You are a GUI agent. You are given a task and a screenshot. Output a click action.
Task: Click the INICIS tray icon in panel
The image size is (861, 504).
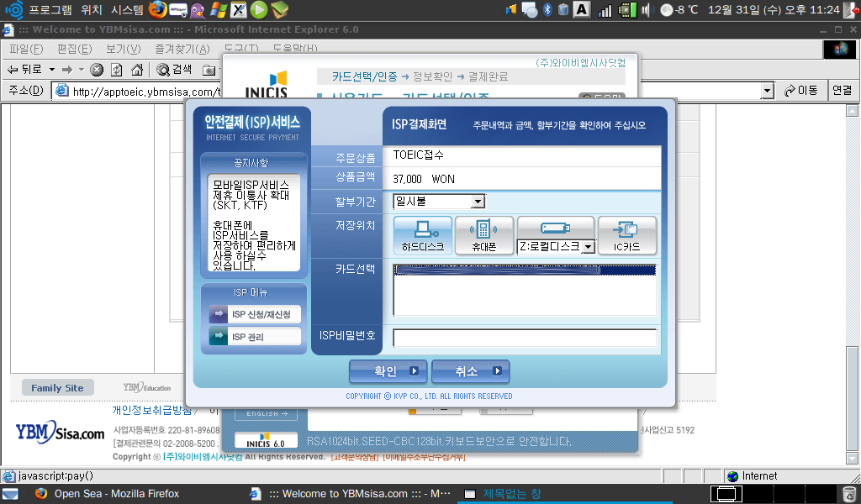coord(511,9)
